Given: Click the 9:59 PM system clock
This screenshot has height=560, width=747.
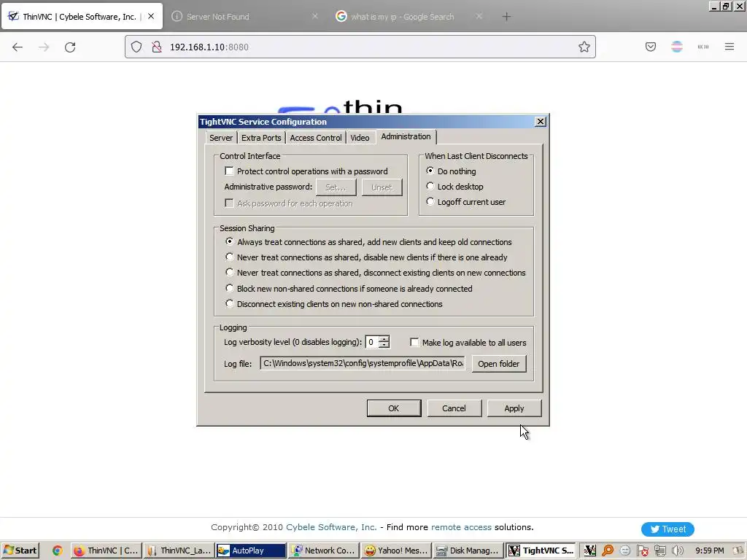Looking at the screenshot, I should (709, 551).
